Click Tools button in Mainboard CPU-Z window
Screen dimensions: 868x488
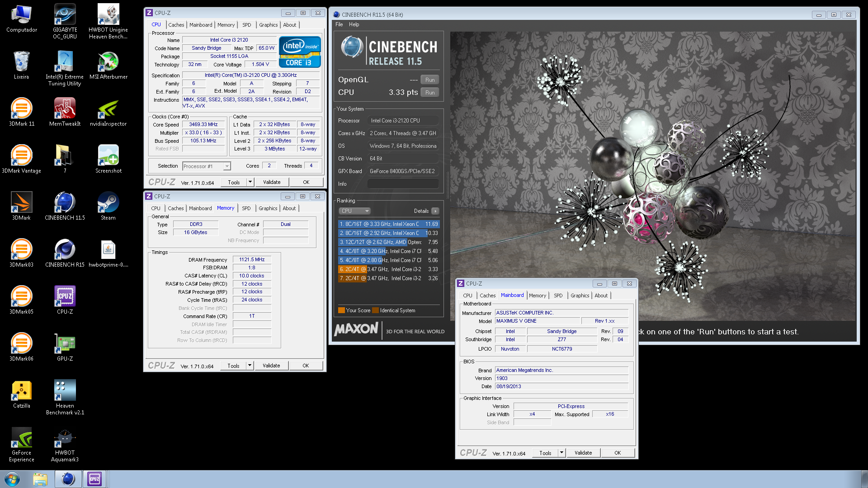[x=545, y=453]
